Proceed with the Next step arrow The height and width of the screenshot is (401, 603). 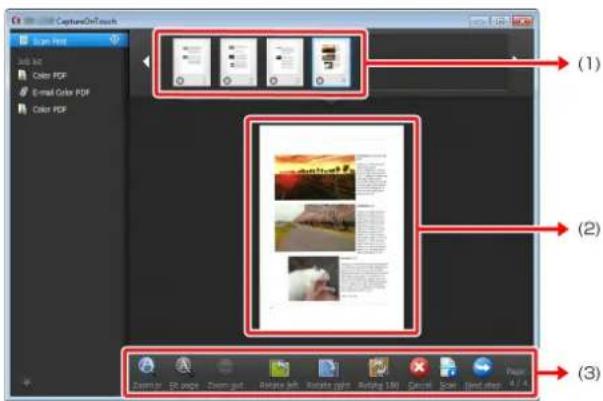click(483, 368)
